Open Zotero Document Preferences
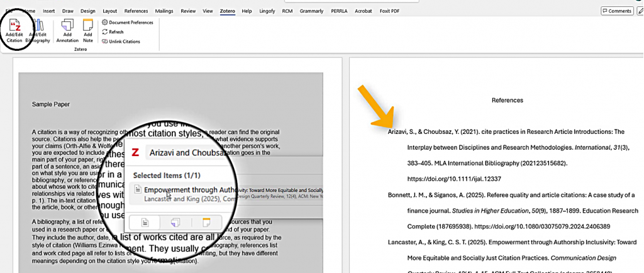644x273 pixels. tap(128, 22)
